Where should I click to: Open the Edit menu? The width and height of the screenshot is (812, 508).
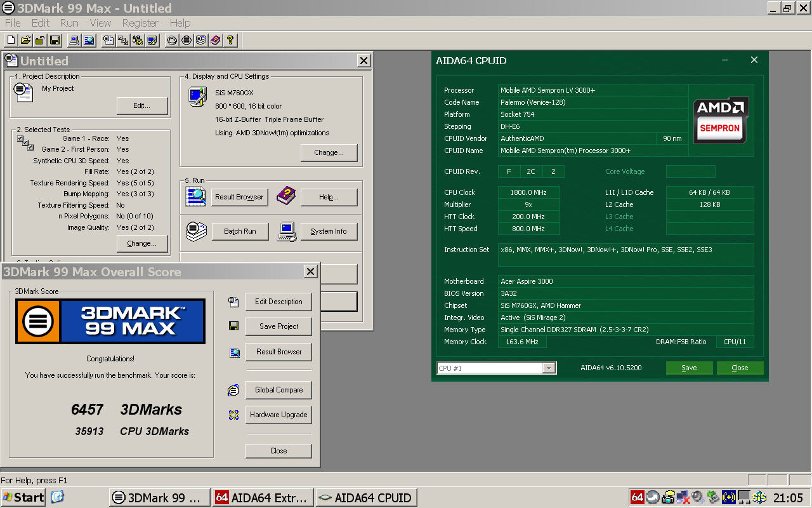tap(41, 23)
